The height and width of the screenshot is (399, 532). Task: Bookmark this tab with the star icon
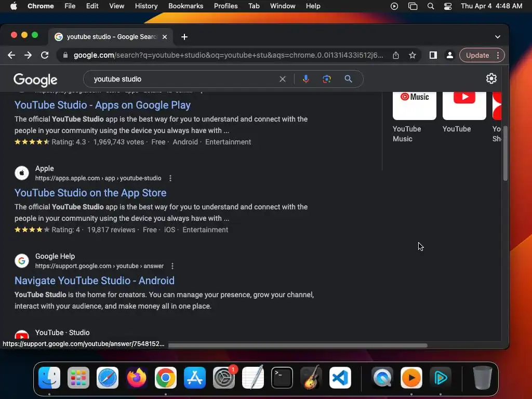[x=412, y=55]
